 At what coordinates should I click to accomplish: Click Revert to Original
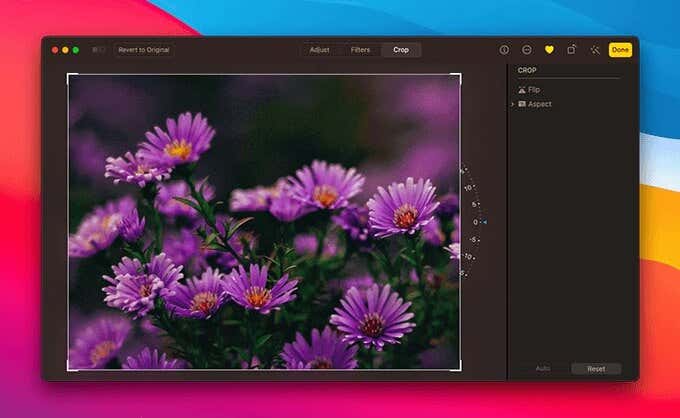coord(144,50)
